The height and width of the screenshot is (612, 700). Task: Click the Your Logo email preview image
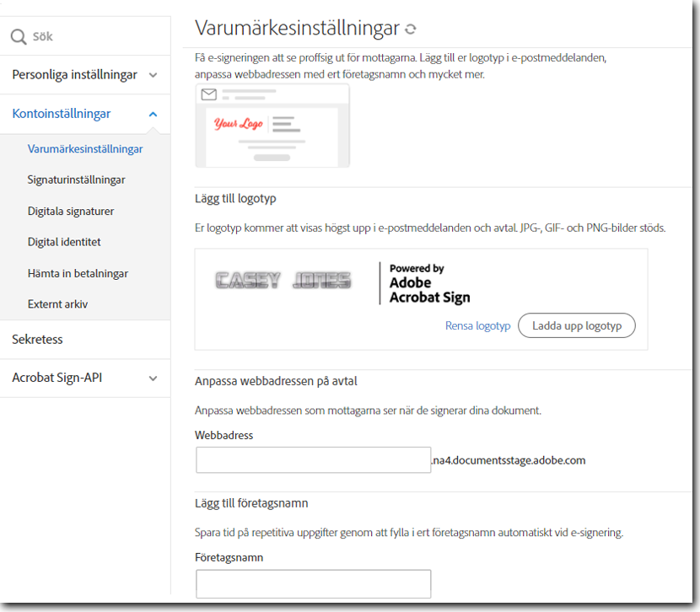272,126
